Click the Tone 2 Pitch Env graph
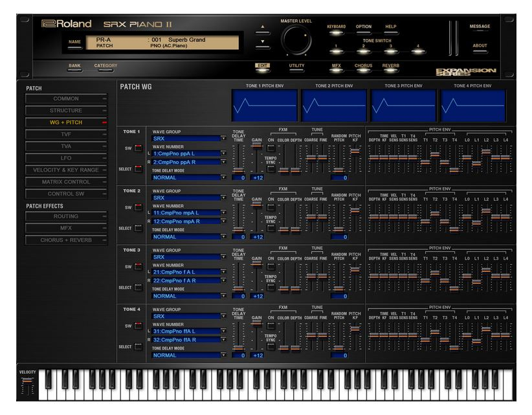The height and width of the screenshot is (415, 532). click(334, 105)
